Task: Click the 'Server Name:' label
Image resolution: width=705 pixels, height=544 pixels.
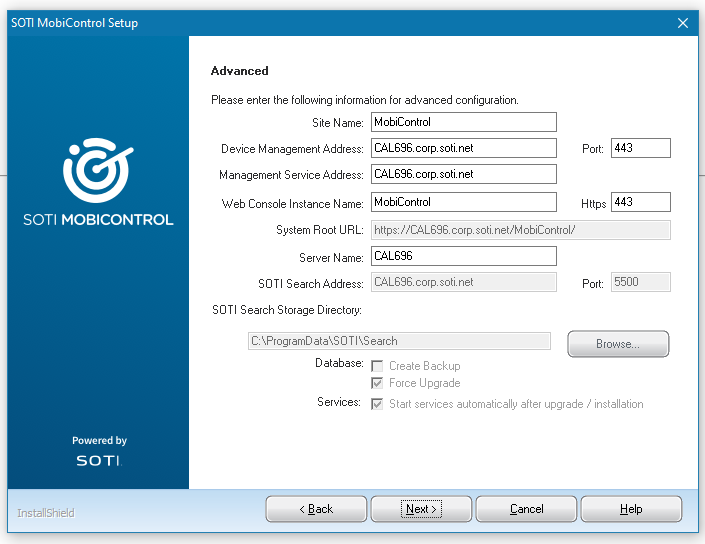Action: 331,258
